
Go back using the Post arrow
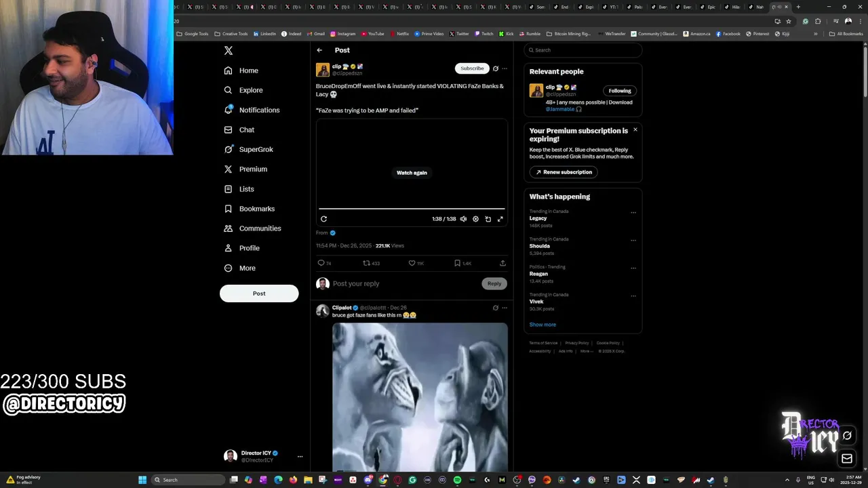point(319,50)
